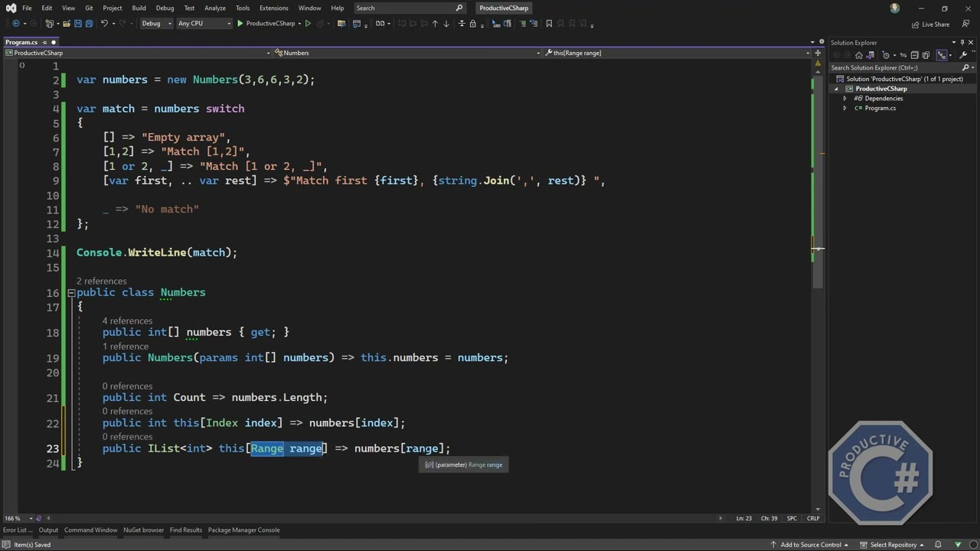This screenshot has width=980, height=551.
Task: Open the Package Manager Console tab
Action: [243, 530]
